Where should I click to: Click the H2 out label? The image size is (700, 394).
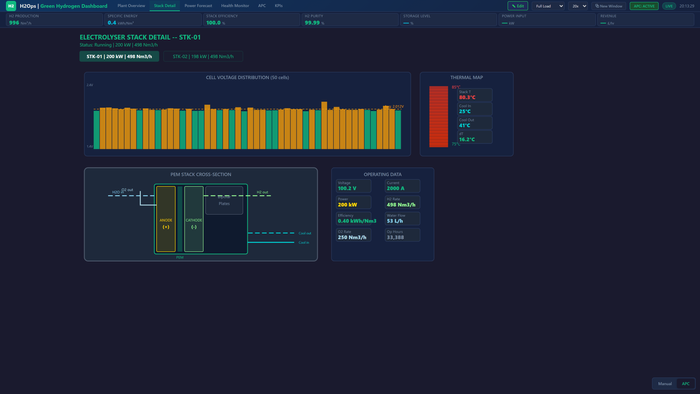[x=262, y=192]
